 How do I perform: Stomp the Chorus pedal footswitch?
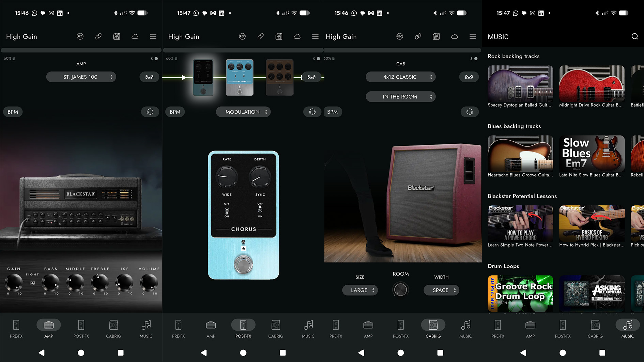coord(243,264)
